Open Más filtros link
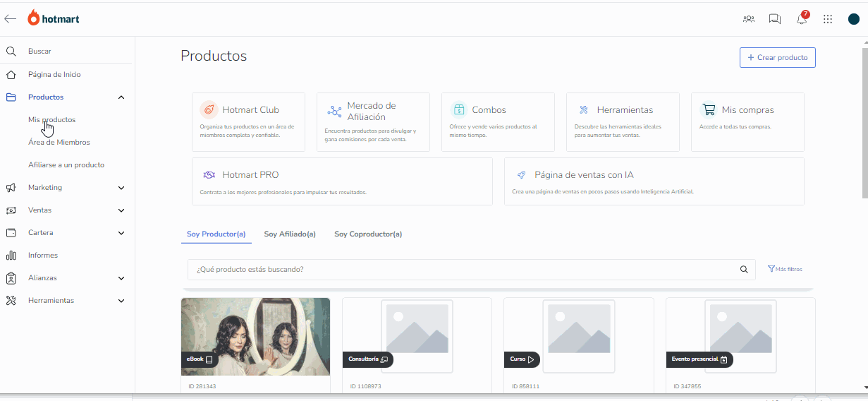Screen dimensions: 868x401 [x=785, y=269]
